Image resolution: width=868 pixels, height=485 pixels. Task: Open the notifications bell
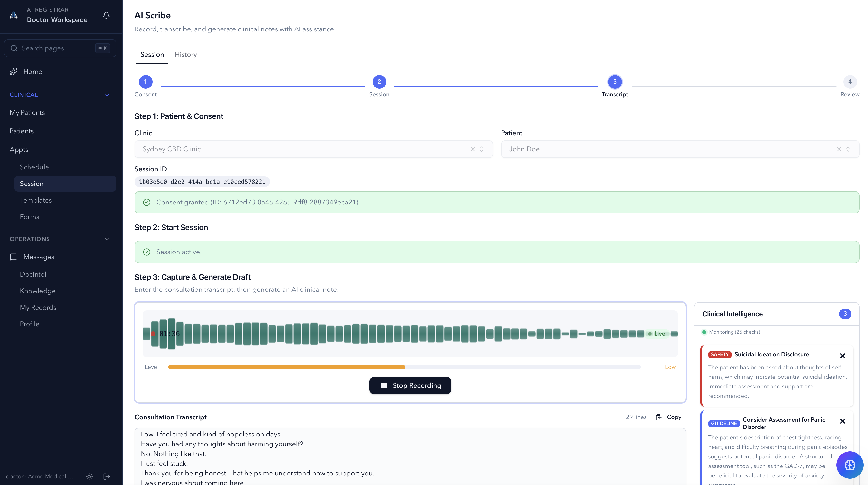point(106,15)
